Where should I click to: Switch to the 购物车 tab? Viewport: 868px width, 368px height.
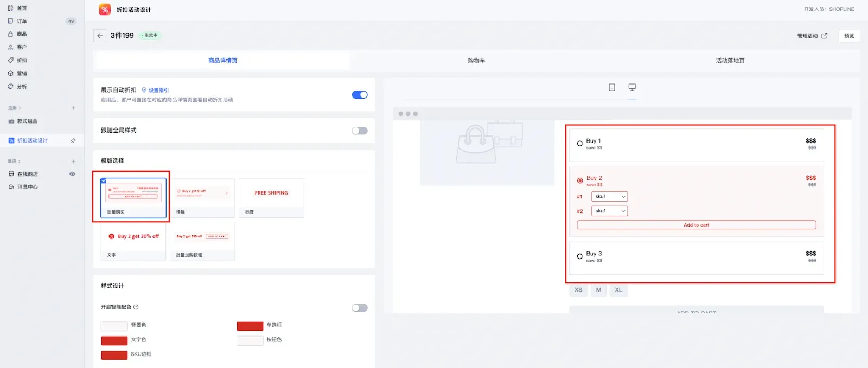pos(476,61)
